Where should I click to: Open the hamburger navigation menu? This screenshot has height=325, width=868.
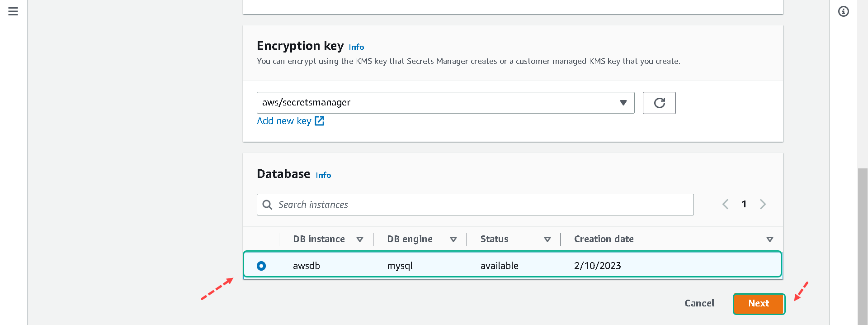[13, 11]
